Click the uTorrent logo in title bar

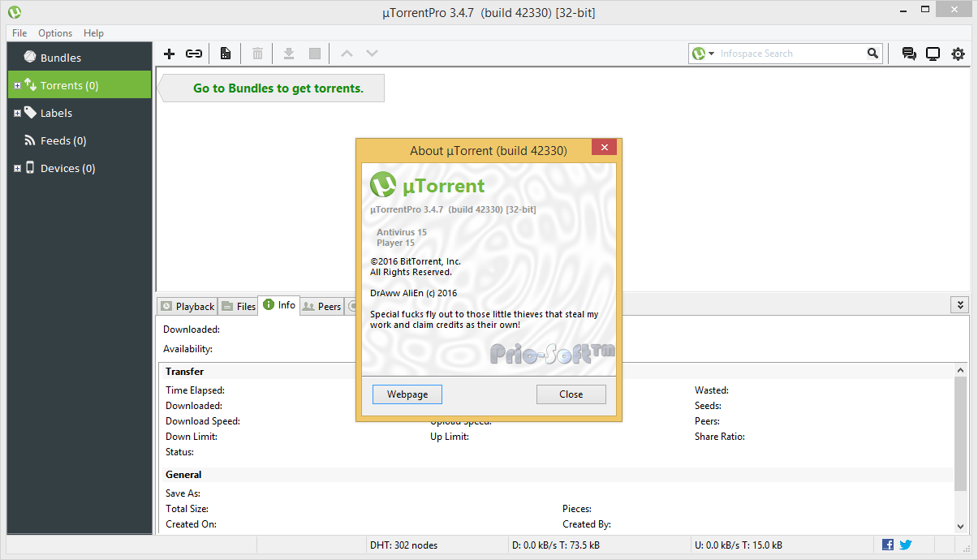(15, 12)
